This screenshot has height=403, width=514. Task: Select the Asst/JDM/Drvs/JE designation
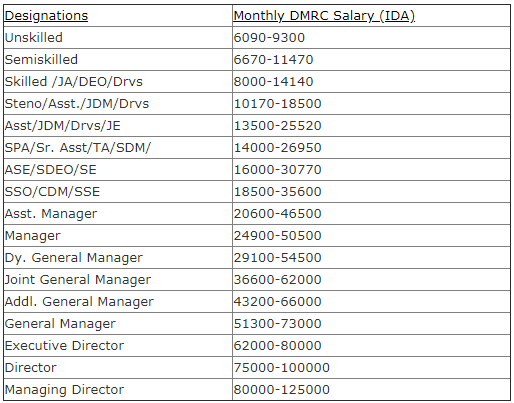tap(63, 126)
